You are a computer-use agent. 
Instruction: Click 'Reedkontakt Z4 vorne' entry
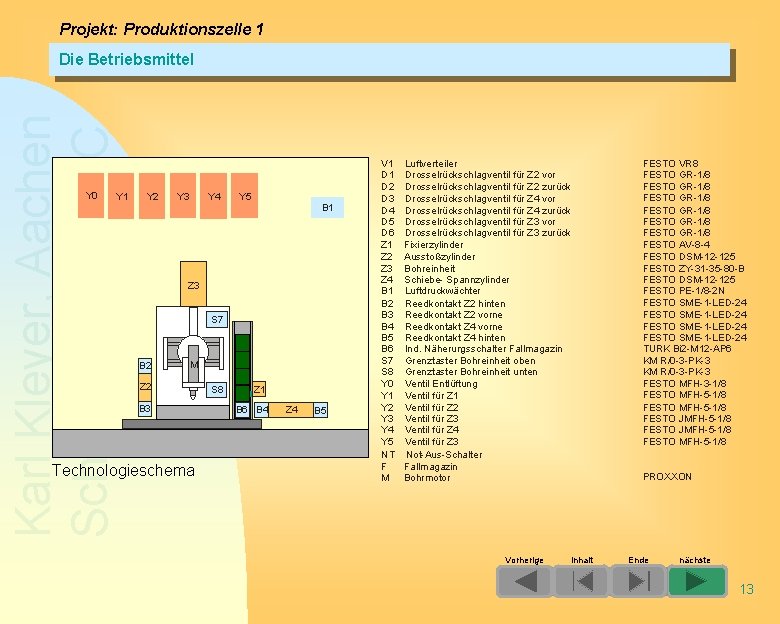click(454, 327)
